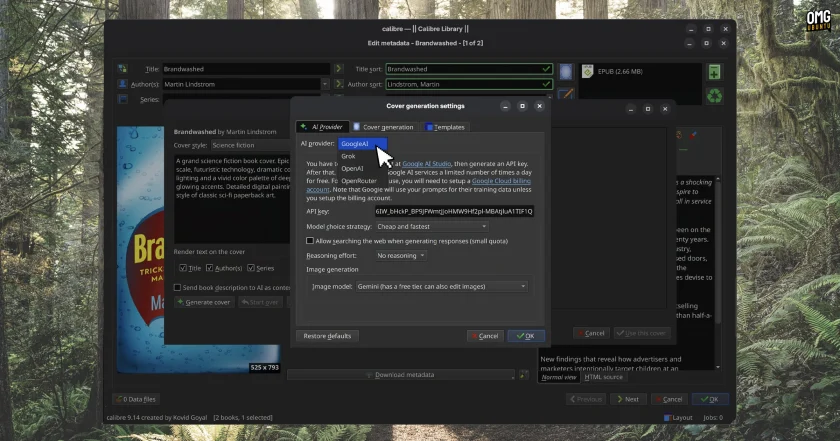The height and width of the screenshot is (441, 840).
Task: Click Cancel in the cover preview dialog
Action: tap(590, 333)
